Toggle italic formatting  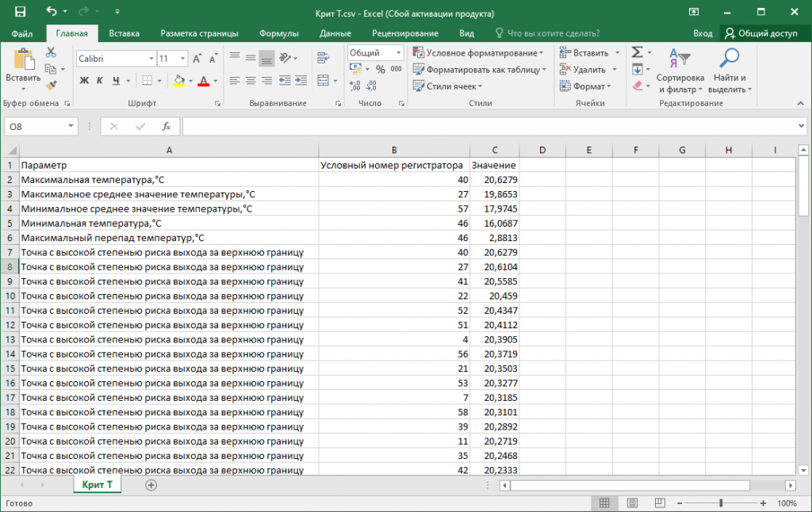[x=100, y=81]
